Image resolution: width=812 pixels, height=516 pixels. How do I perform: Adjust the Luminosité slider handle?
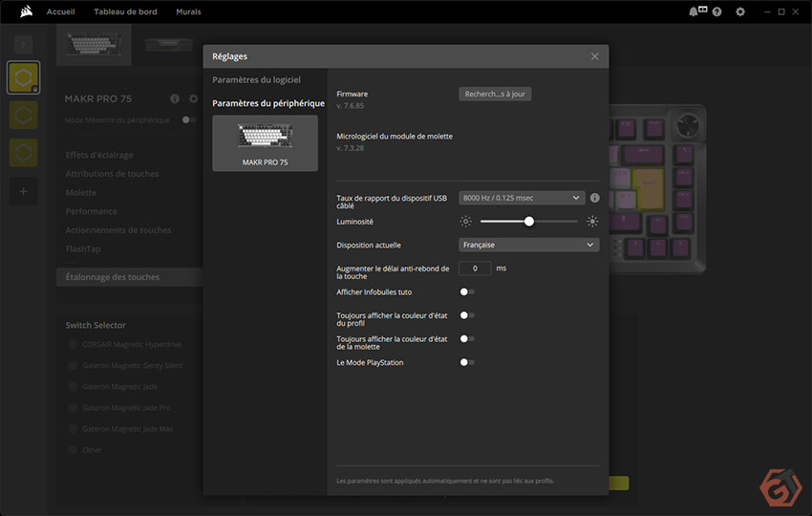tap(528, 222)
